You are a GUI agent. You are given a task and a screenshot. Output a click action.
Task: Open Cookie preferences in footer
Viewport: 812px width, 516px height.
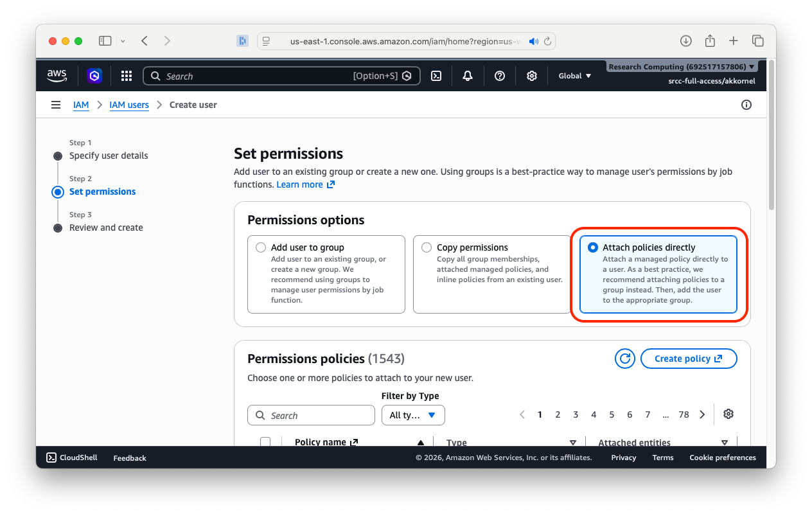click(723, 458)
